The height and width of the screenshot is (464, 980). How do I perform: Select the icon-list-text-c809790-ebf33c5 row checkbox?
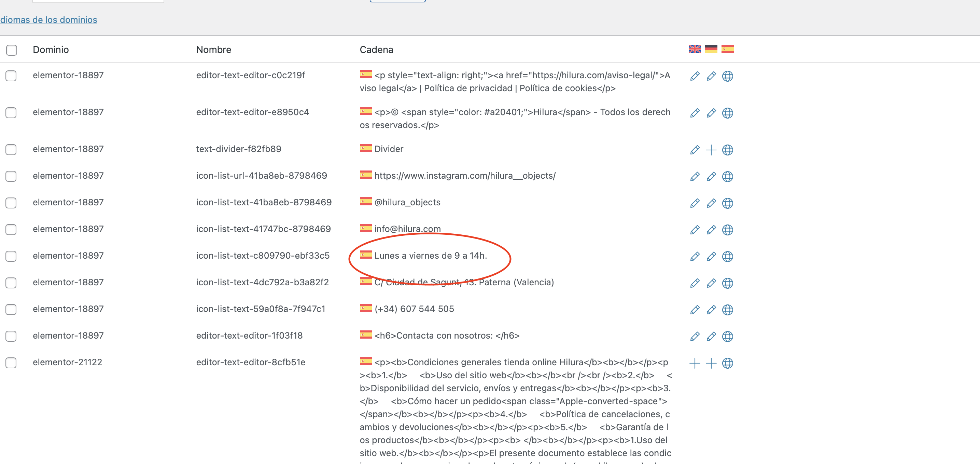click(11, 256)
